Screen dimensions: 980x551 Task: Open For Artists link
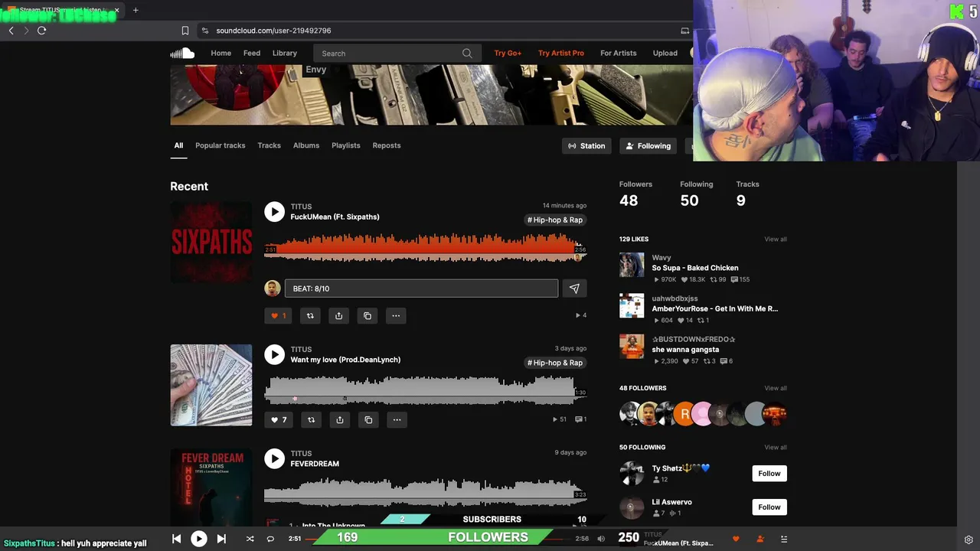pyautogui.click(x=619, y=53)
